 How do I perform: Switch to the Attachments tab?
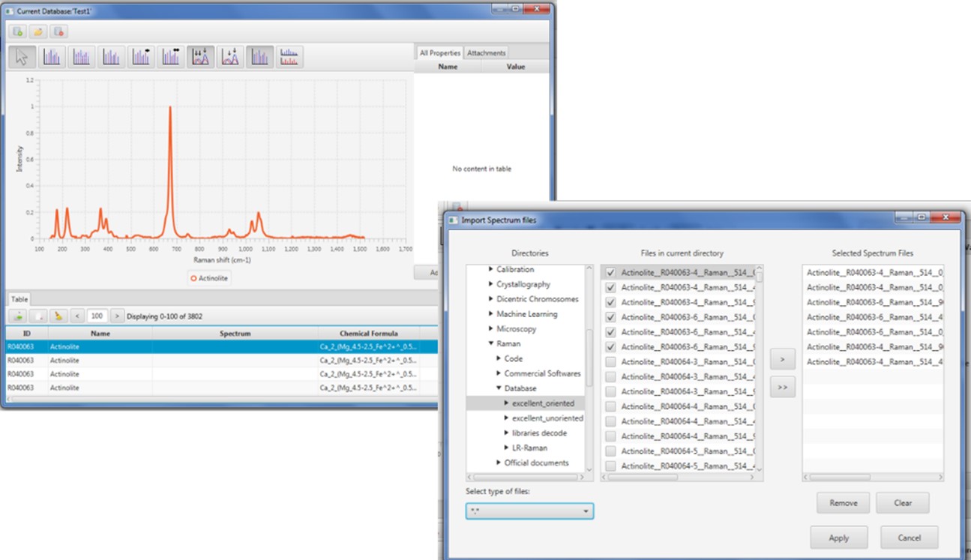(486, 52)
